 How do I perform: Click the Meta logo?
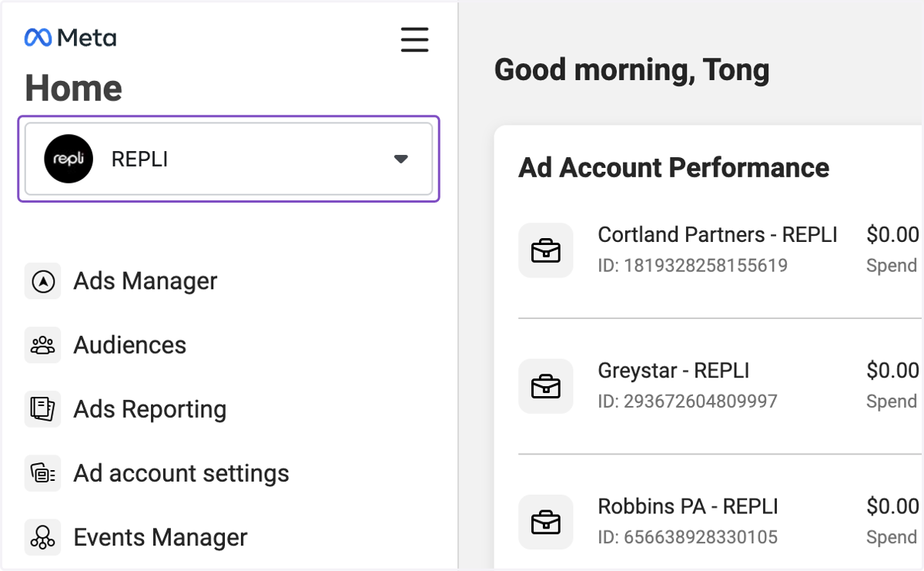click(70, 37)
